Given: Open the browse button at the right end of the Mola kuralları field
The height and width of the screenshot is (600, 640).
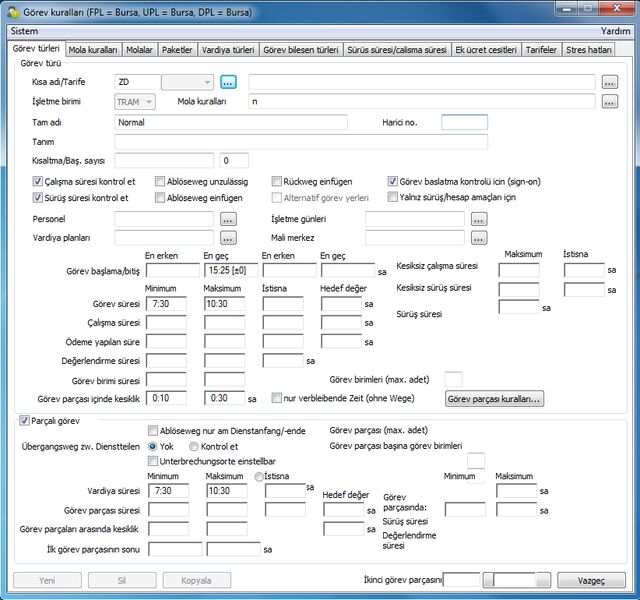Looking at the screenshot, I should 609,102.
